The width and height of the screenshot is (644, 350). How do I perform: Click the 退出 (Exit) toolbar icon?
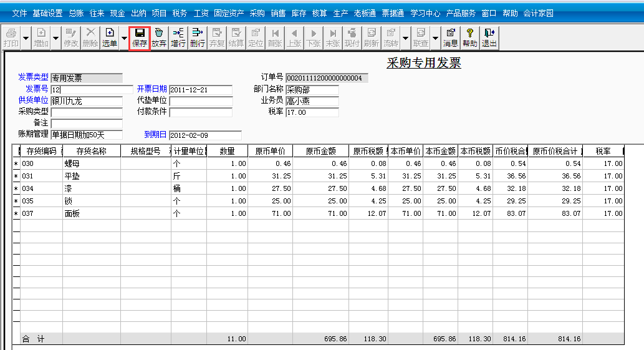click(489, 37)
